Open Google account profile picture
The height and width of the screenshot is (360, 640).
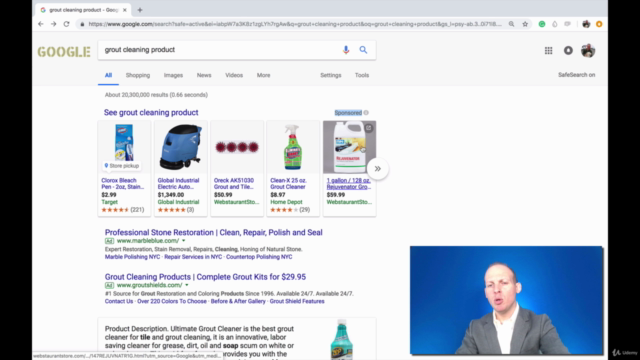[x=588, y=51]
